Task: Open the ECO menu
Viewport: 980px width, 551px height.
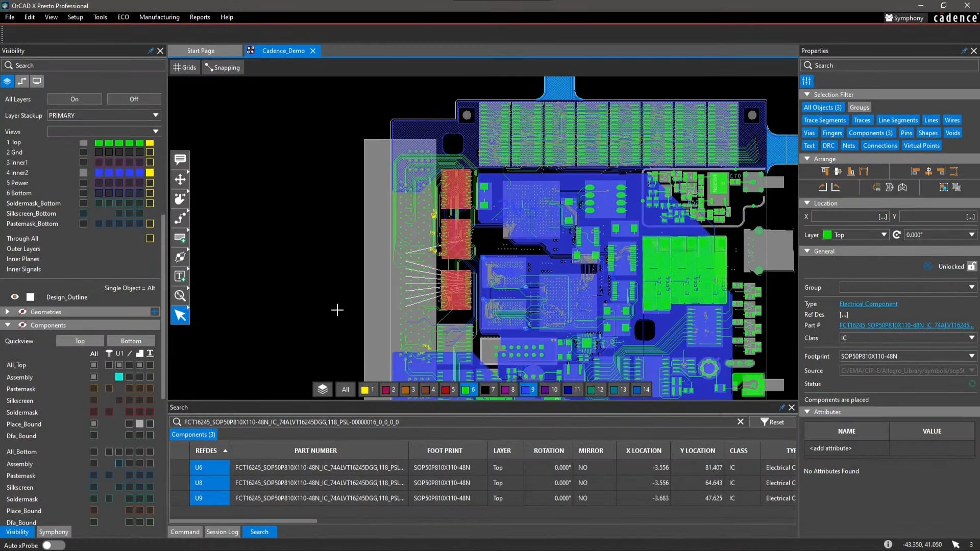Action: tap(123, 17)
